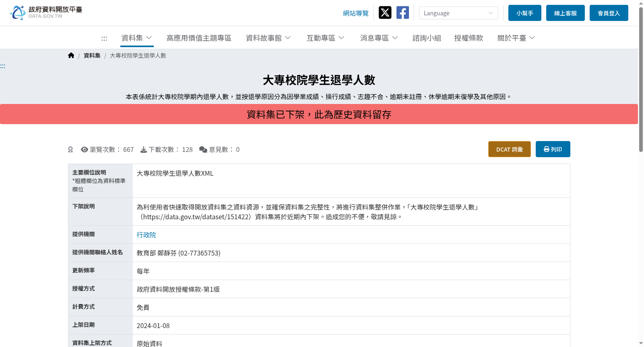Click the eye icon for 瀏覽次數
The height and width of the screenshot is (347, 644).
tap(85, 150)
